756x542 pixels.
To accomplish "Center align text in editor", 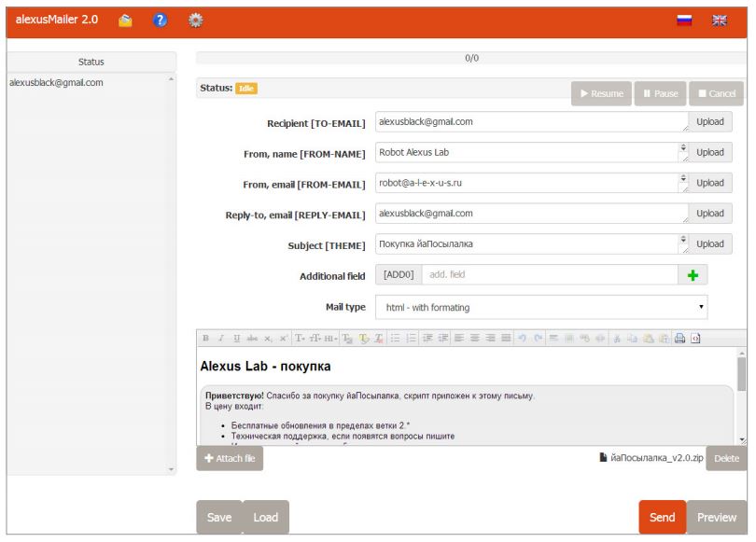I will [x=475, y=339].
